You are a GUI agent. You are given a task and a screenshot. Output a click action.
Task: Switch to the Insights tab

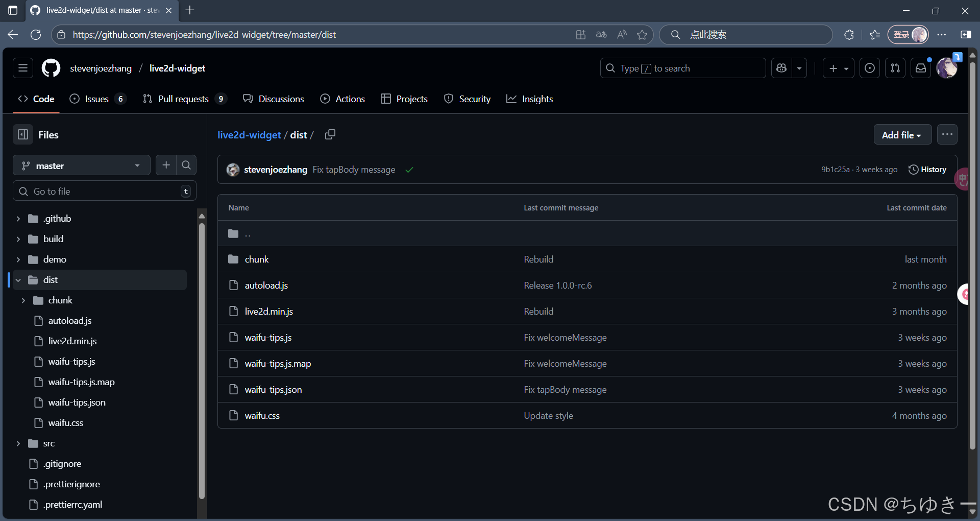coord(530,99)
